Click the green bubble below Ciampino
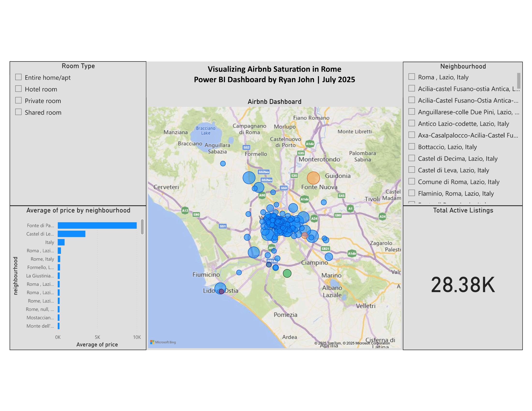The width and height of the screenshot is (532, 411). [287, 273]
